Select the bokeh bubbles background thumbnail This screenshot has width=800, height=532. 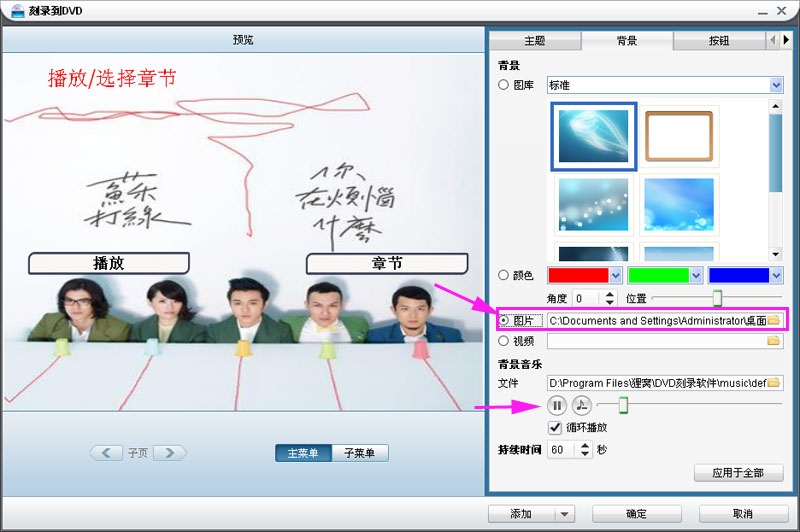593,205
